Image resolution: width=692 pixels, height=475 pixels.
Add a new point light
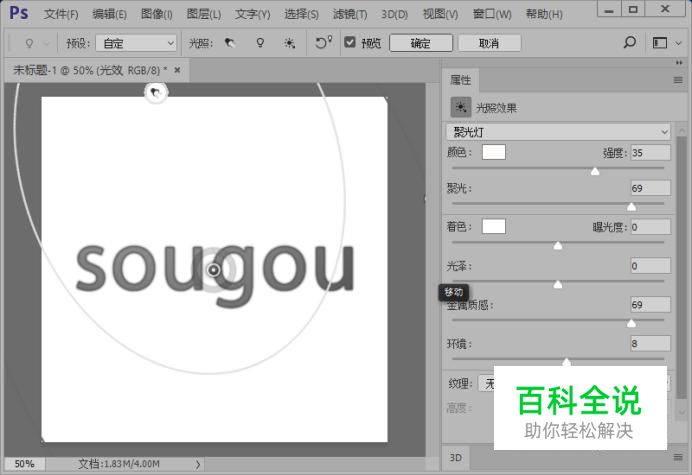(260, 43)
